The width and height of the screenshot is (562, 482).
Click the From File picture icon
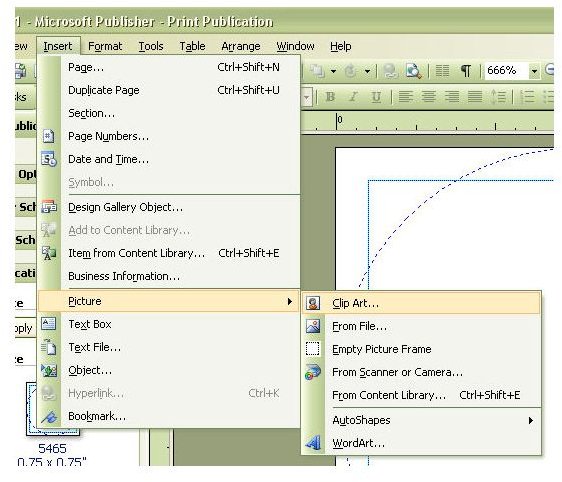click(313, 326)
